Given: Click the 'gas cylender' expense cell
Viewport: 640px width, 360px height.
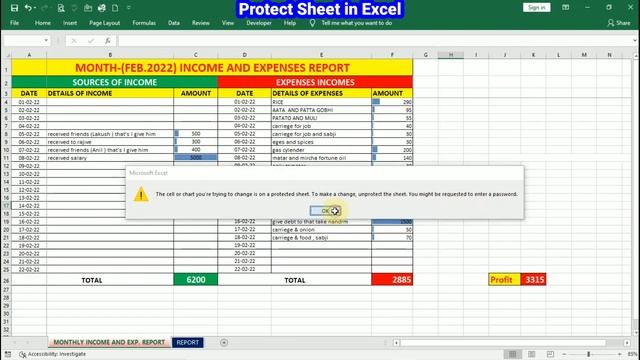Looking at the screenshot, I should click(321, 150).
